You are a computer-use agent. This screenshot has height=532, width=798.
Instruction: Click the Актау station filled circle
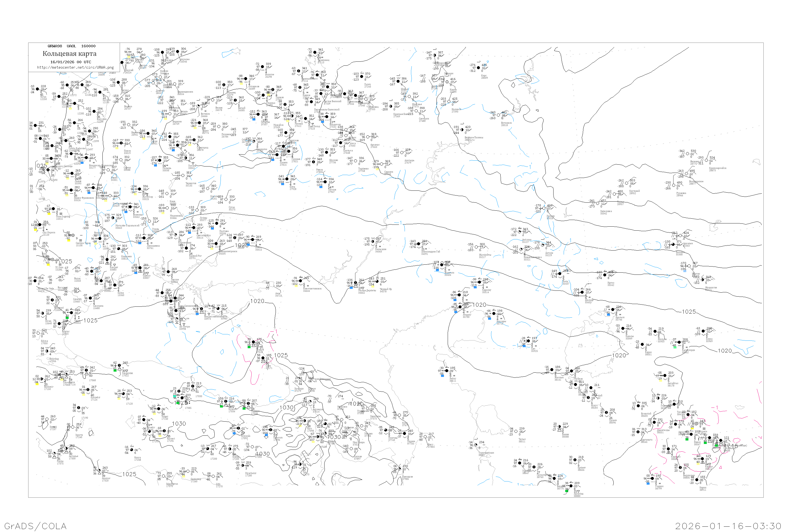447,371
